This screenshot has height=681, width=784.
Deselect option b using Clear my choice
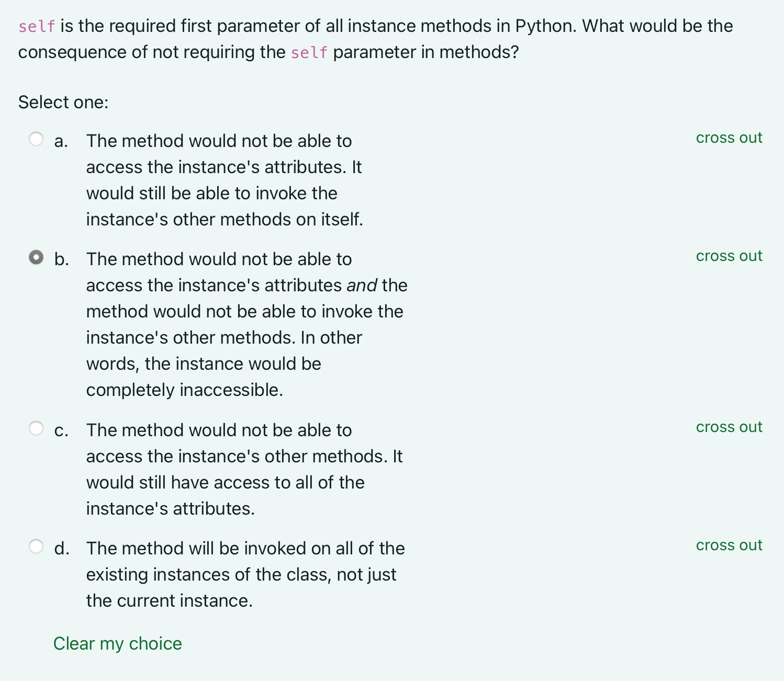[117, 643]
